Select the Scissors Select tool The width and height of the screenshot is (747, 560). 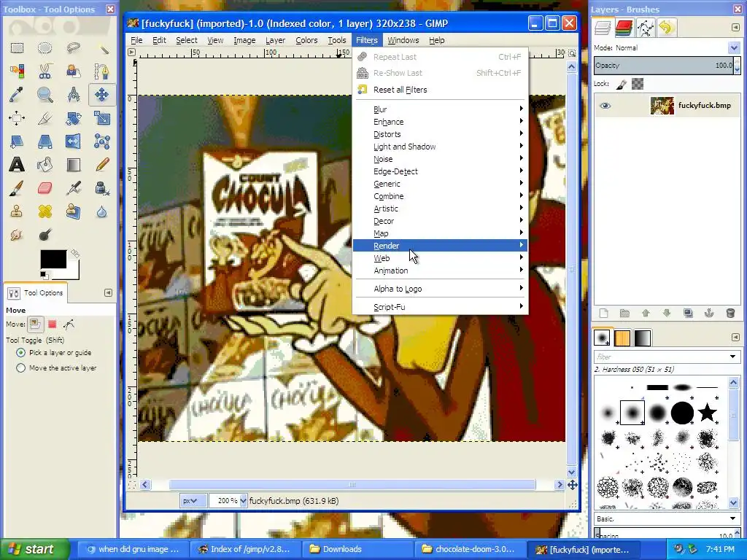pos(44,71)
